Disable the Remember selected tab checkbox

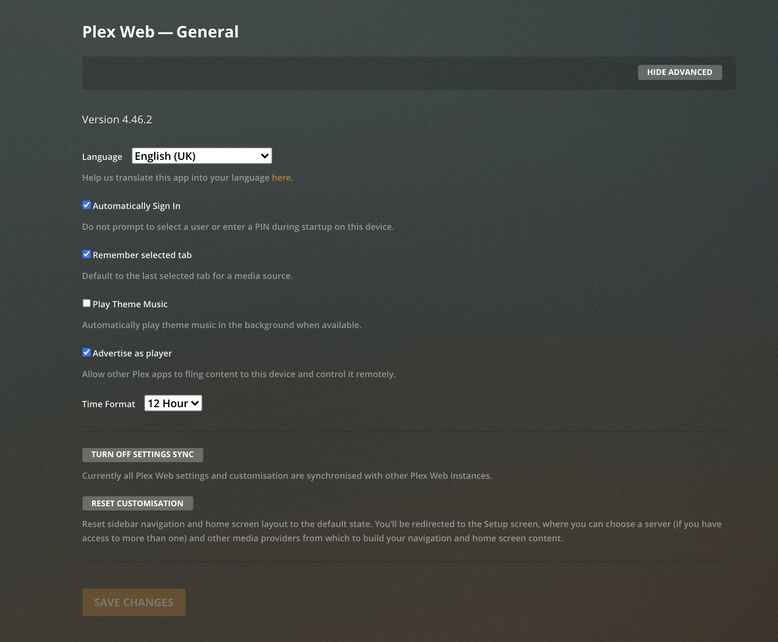pyautogui.click(x=86, y=254)
